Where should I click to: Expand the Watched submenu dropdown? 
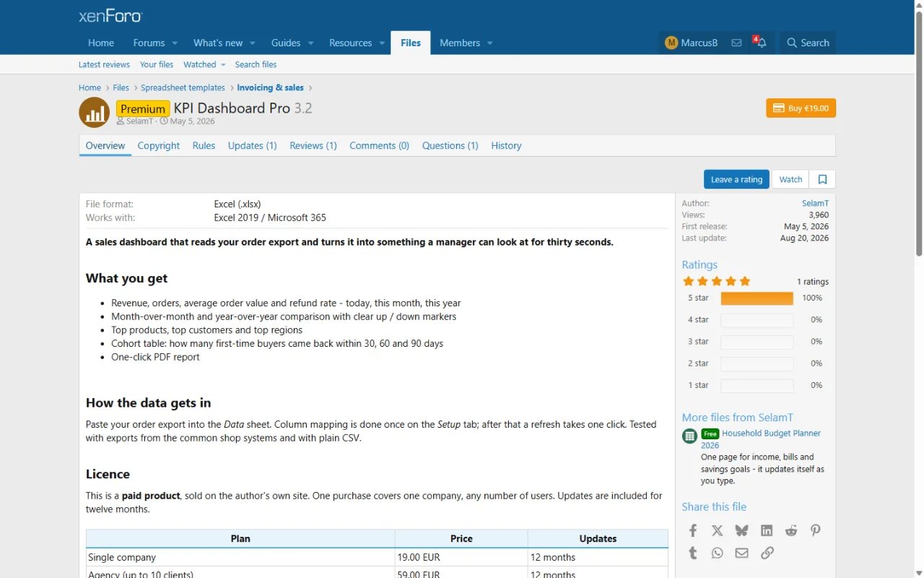(x=223, y=64)
